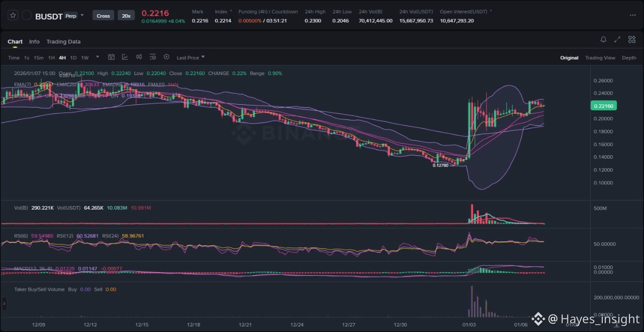Switch to Trading View chart
The height and width of the screenshot is (332, 644).
(600, 58)
